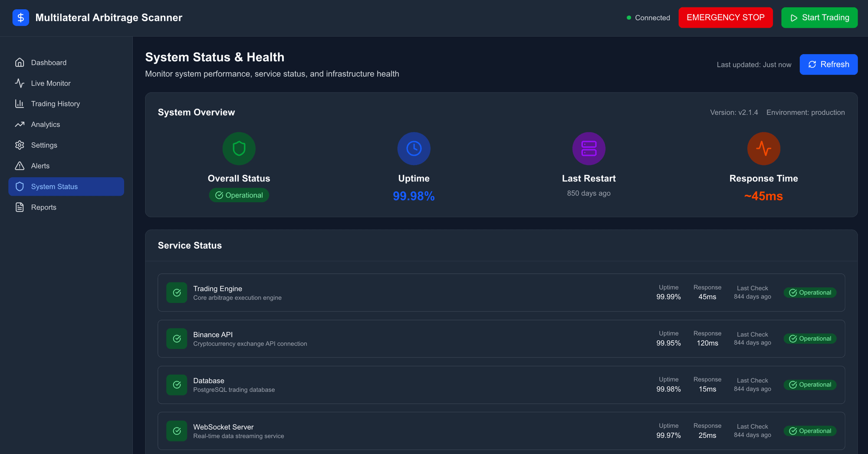Click the Trading Engine service name
The image size is (868, 454).
217,289
